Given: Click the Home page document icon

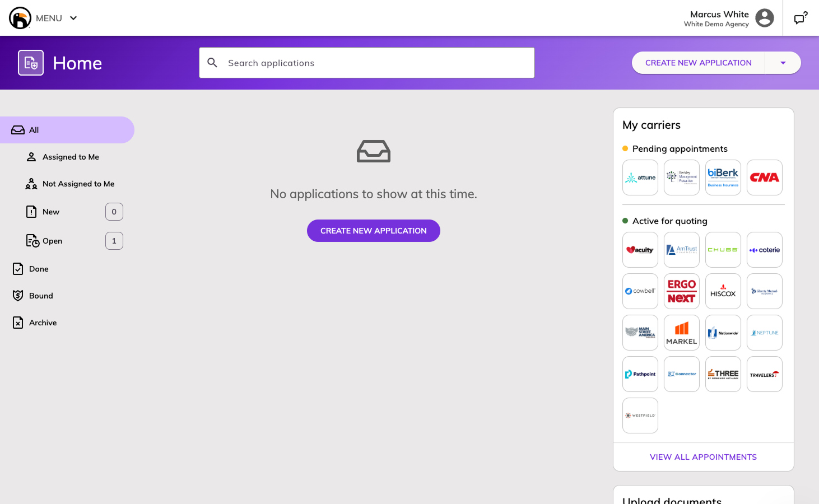Looking at the screenshot, I should [x=31, y=63].
